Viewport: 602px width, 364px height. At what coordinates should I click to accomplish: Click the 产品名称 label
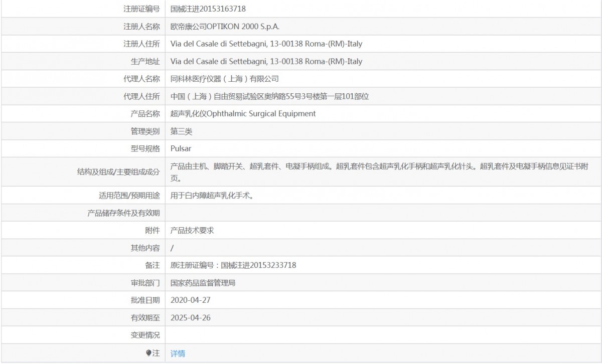(145, 114)
